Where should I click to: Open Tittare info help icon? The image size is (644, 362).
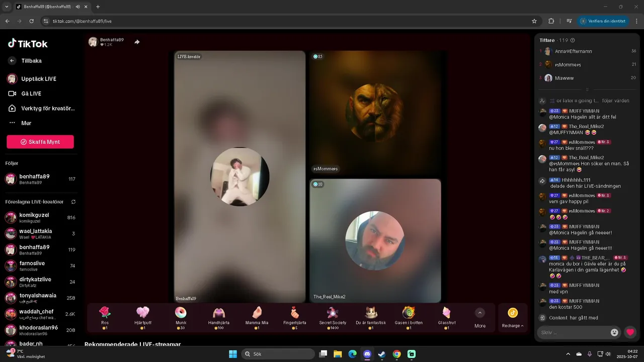coord(573,40)
